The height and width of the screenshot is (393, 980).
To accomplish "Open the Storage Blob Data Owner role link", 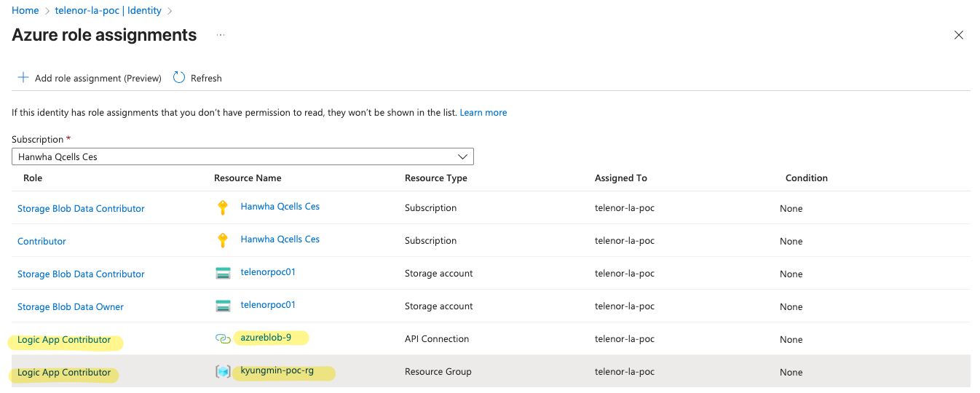I will pos(71,306).
